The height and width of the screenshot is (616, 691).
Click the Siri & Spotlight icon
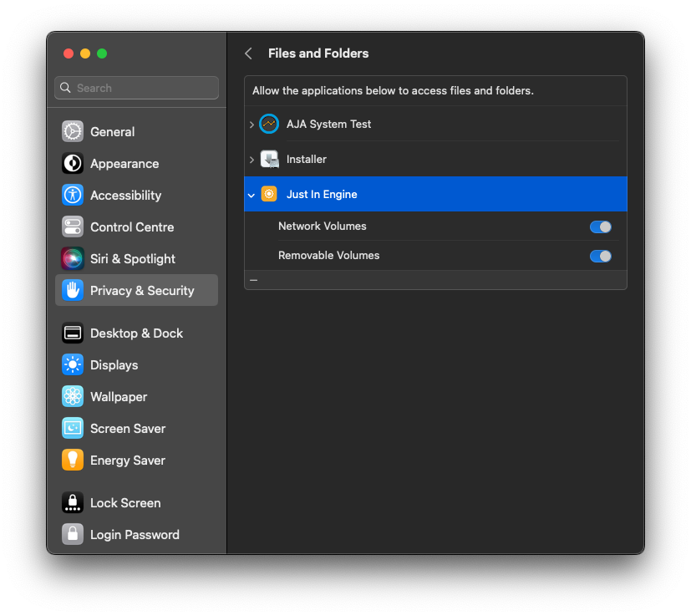coord(73,258)
